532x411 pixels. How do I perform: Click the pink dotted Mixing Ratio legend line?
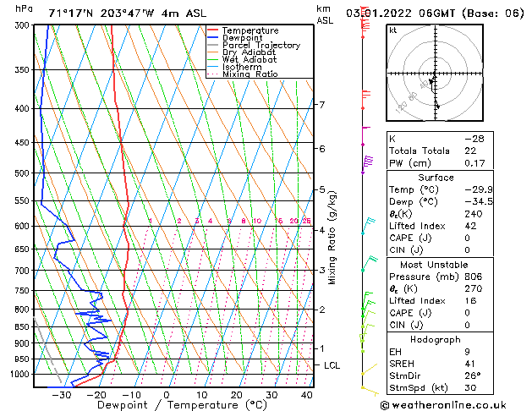(212, 74)
